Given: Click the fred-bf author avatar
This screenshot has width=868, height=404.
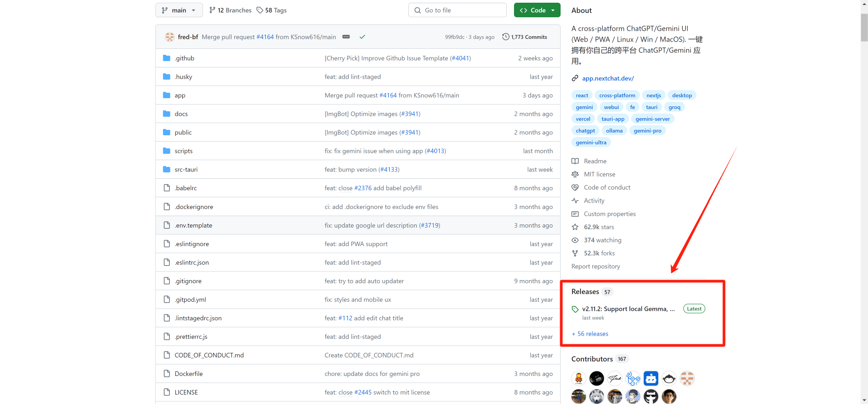Looking at the screenshot, I should click(x=170, y=37).
